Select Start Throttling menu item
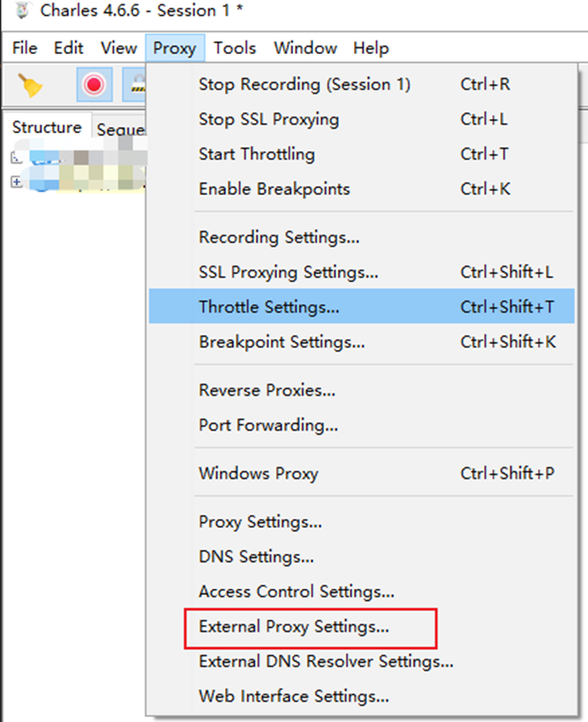Image resolution: width=588 pixels, height=722 pixels. (x=256, y=155)
